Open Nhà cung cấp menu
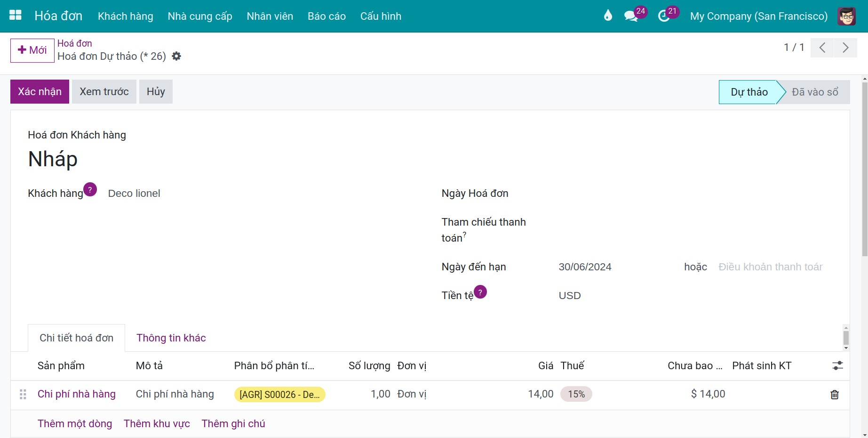 tap(200, 16)
